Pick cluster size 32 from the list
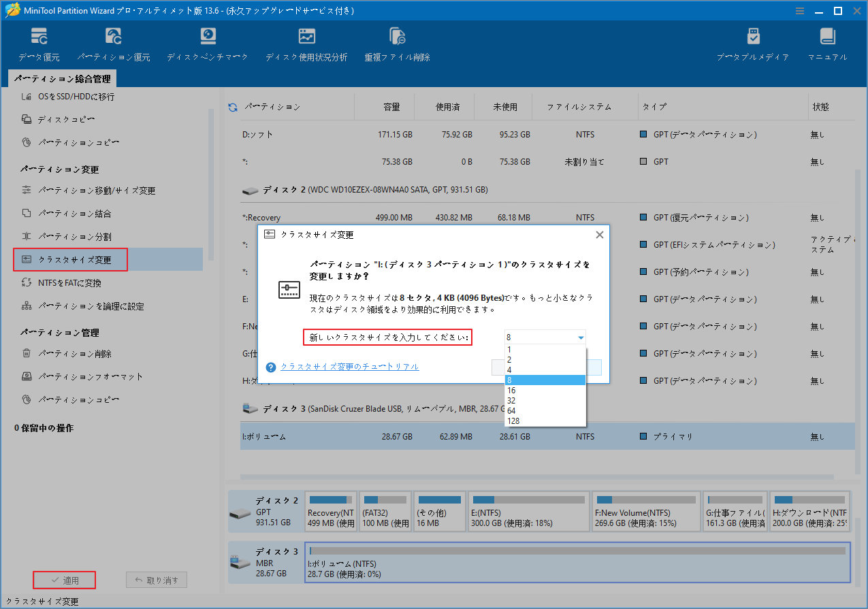 [545, 401]
